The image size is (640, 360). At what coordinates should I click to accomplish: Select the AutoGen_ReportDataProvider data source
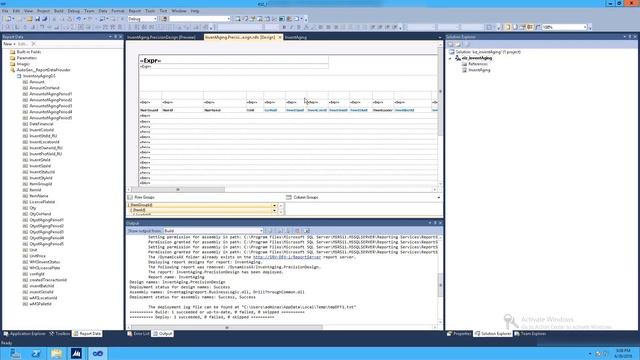40,70
